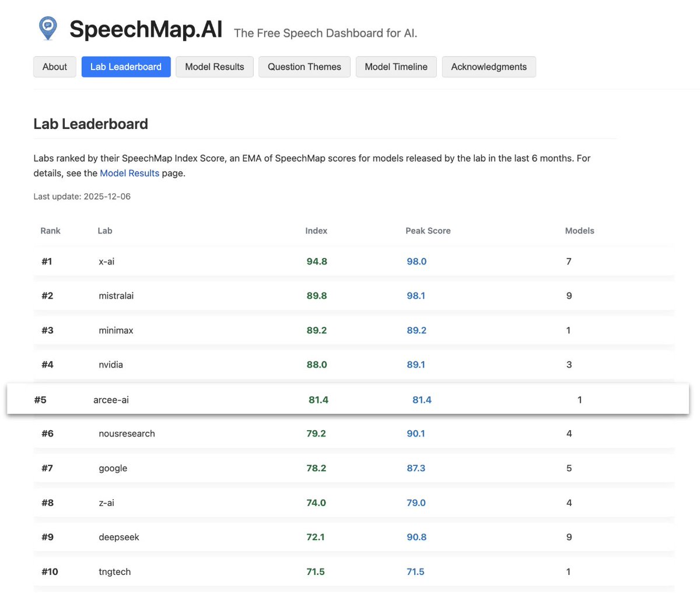Click the Lab Leaderboard page heading
This screenshot has width=700, height=596.
tap(91, 124)
